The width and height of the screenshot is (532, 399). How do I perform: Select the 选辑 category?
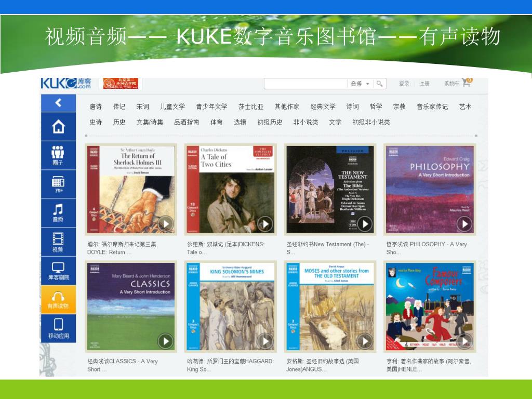coord(240,122)
